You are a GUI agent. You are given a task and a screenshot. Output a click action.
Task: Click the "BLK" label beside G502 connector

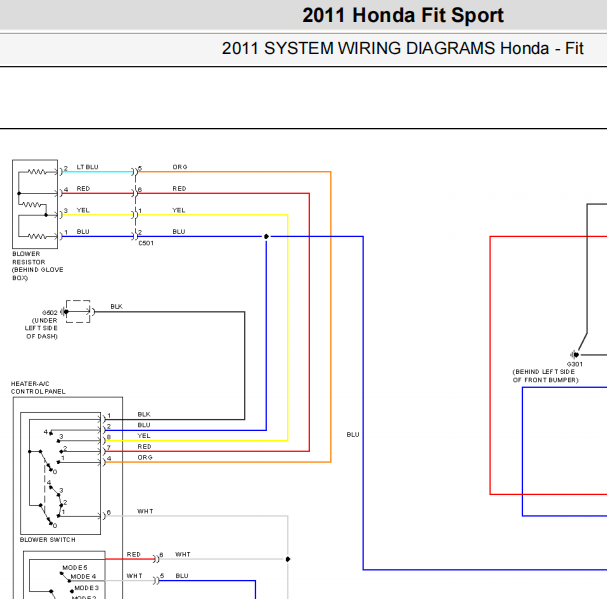coord(117,306)
